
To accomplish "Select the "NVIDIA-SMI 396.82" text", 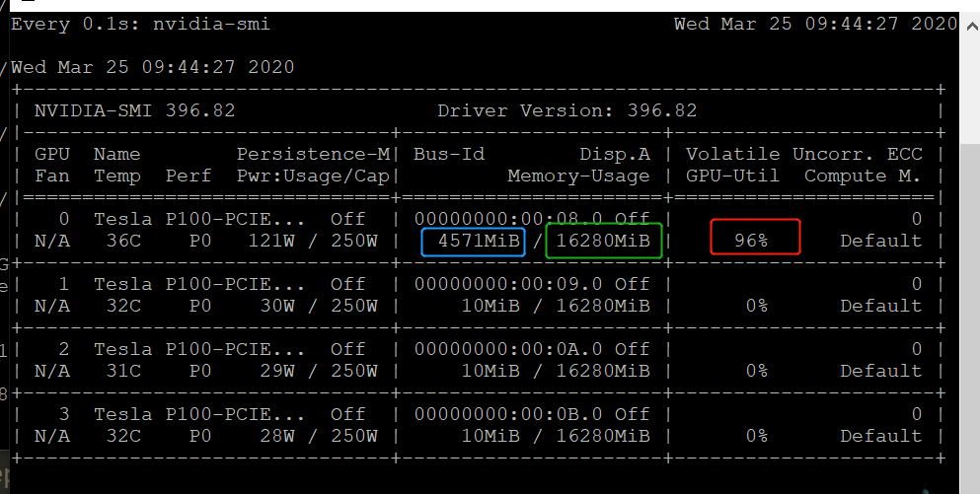I will pyautogui.click(x=134, y=110).
